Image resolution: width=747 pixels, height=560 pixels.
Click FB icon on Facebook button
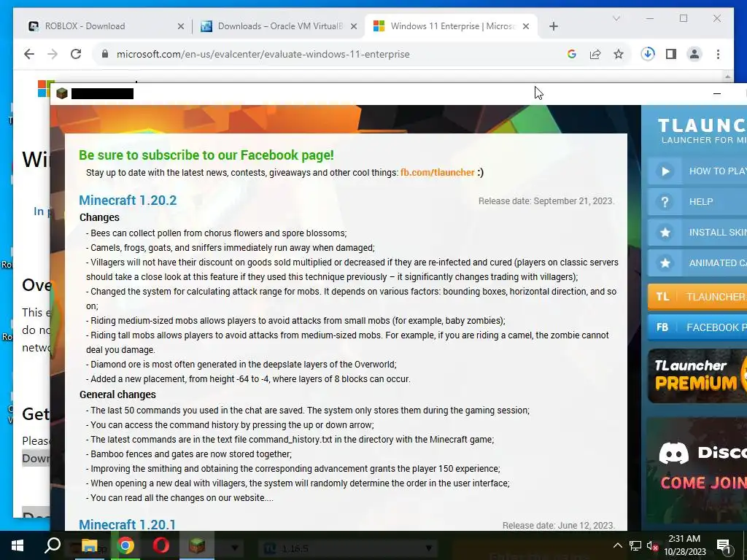pyautogui.click(x=662, y=327)
